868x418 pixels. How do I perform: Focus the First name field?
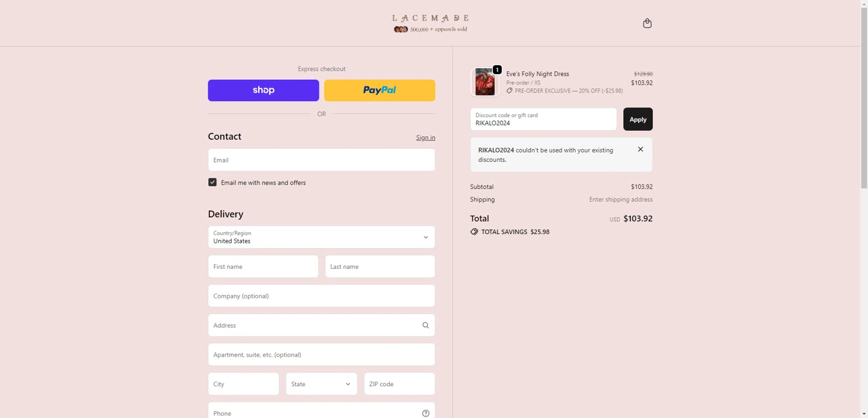pos(263,267)
